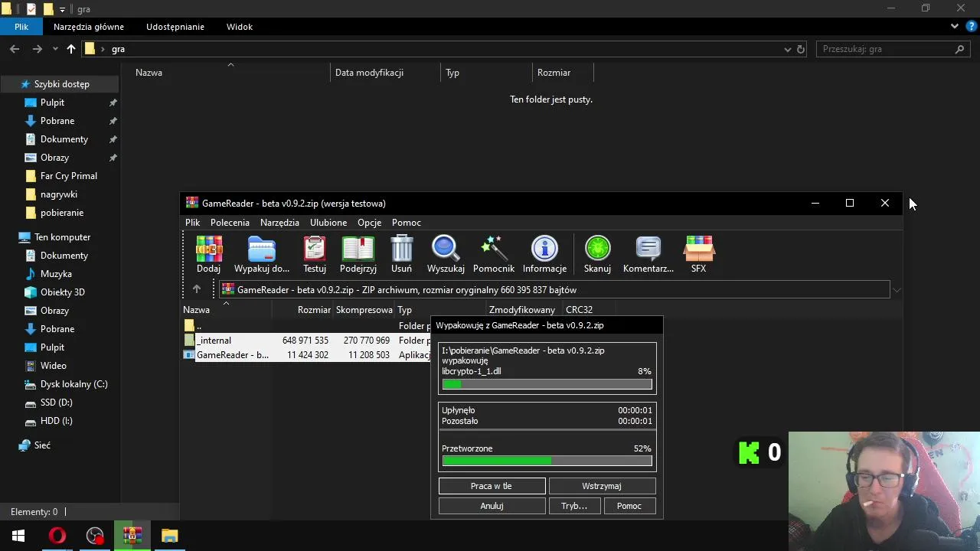The height and width of the screenshot is (551, 980).
Task: Click the Explorer back arrow
Action: [x=15, y=49]
